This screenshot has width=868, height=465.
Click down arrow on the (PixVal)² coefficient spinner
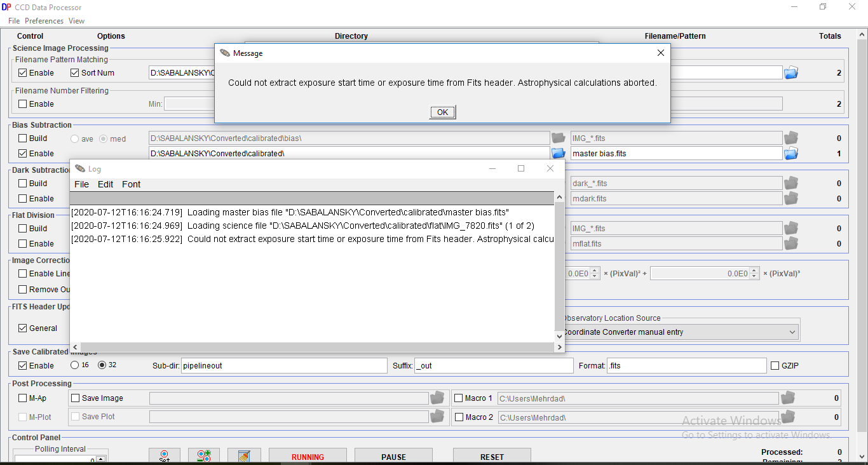point(595,276)
